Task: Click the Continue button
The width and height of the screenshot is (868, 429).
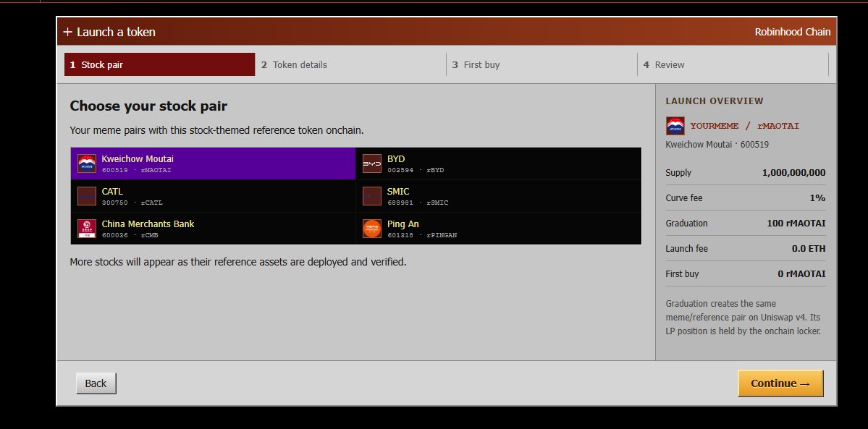Action: coord(780,383)
